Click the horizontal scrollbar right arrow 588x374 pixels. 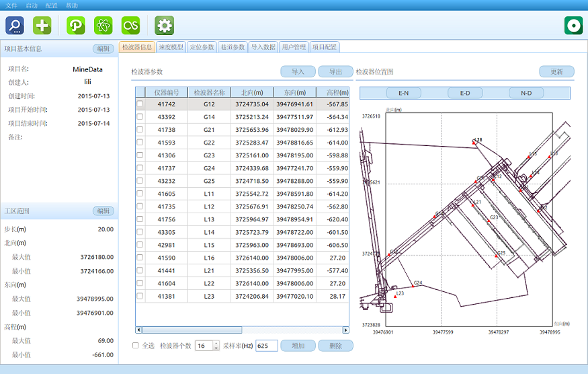tap(346, 330)
